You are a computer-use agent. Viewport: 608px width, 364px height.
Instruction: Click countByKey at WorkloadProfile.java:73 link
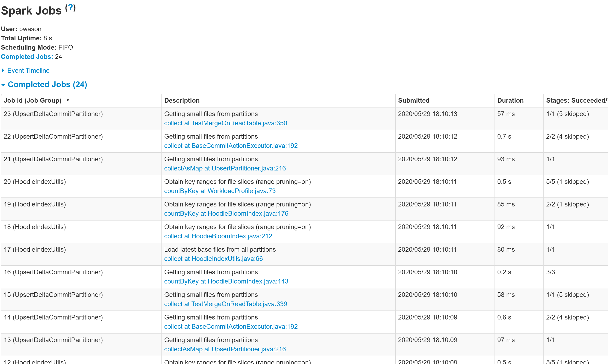click(x=220, y=191)
